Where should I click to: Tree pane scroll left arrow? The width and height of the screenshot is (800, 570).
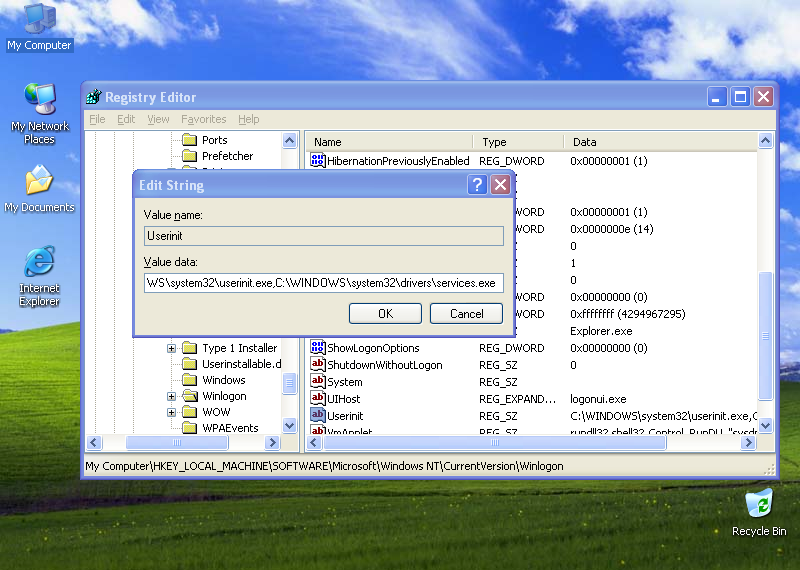click(94, 442)
